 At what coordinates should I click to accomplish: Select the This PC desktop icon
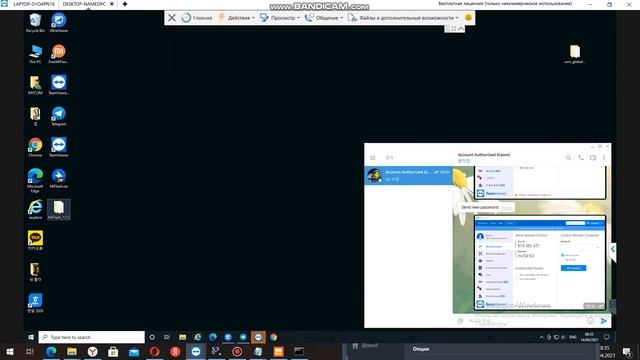point(35,53)
